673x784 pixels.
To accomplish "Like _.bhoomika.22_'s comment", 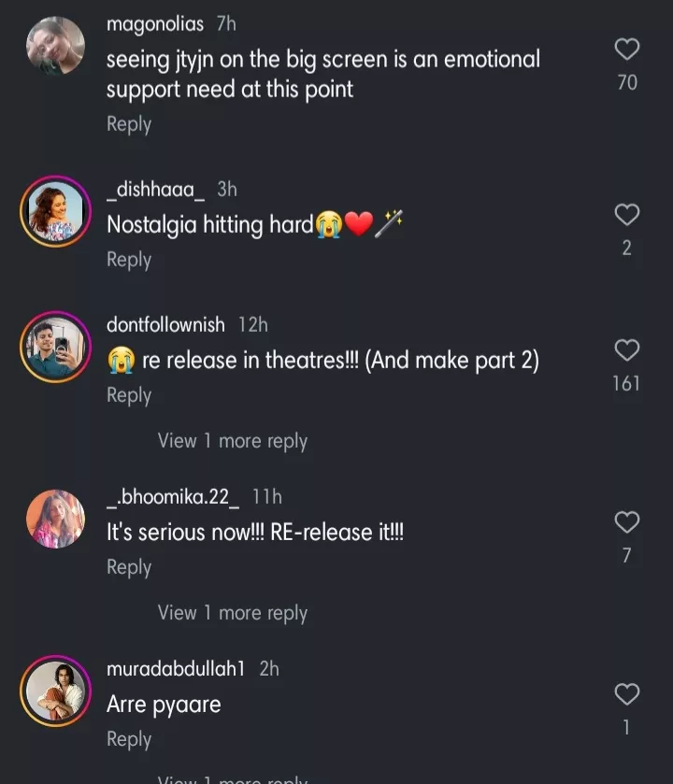I will [627, 522].
